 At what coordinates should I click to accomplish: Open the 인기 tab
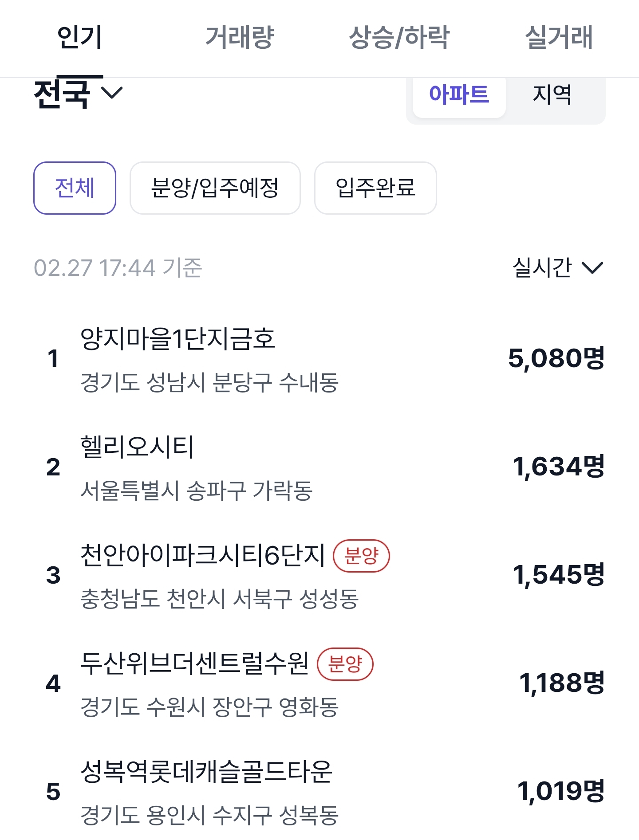80,37
